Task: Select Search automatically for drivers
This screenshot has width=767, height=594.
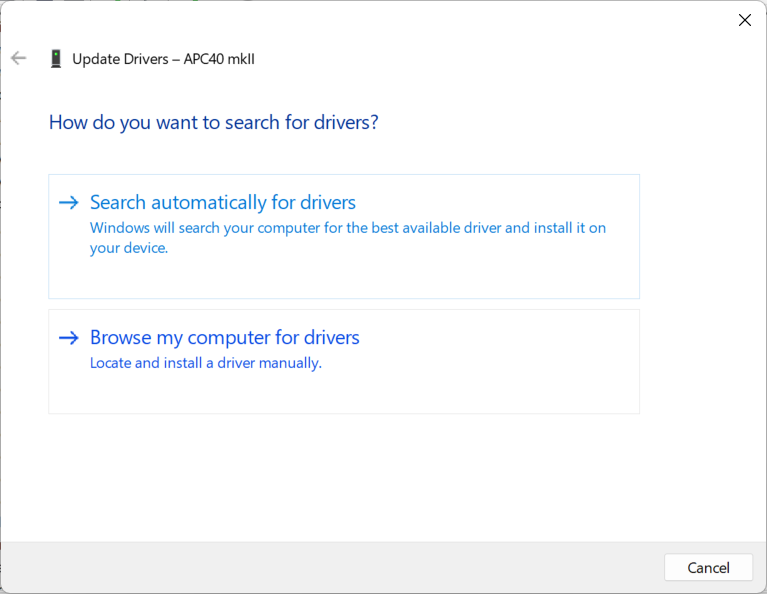Action: coord(223,203)
